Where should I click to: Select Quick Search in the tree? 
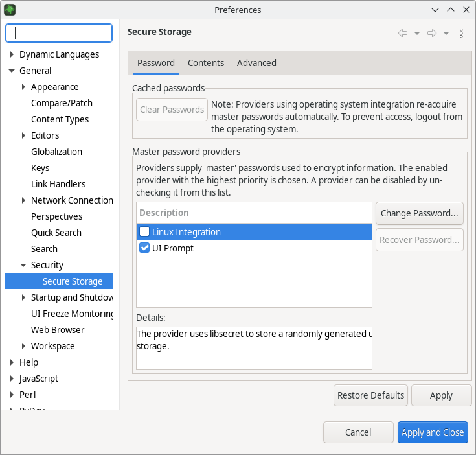pyautogui.click(x=56, y=233)
